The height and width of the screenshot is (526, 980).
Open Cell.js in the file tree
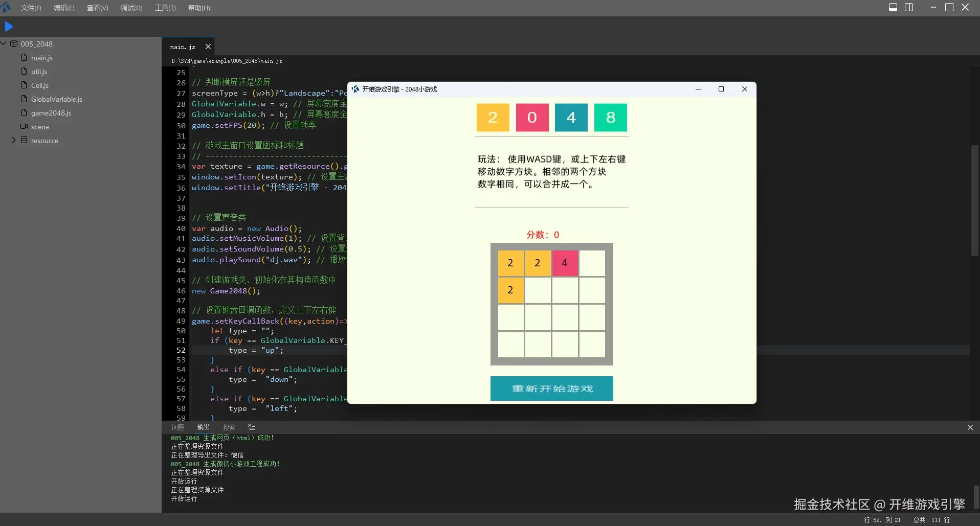(x=40, y=85)
